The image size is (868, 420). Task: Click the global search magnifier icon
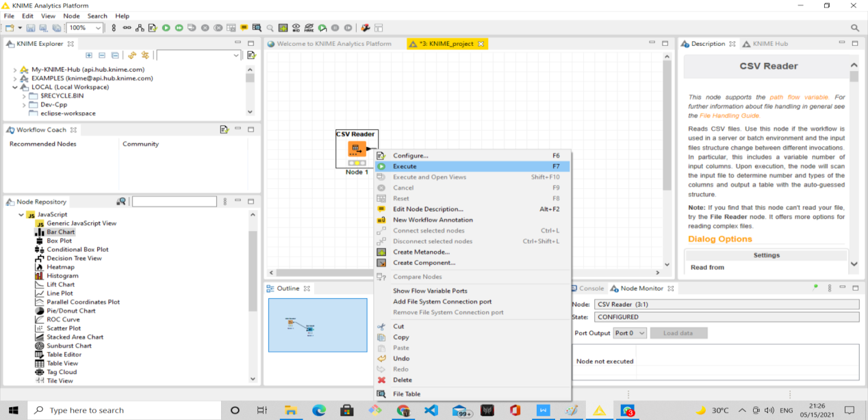pos(855,28)
